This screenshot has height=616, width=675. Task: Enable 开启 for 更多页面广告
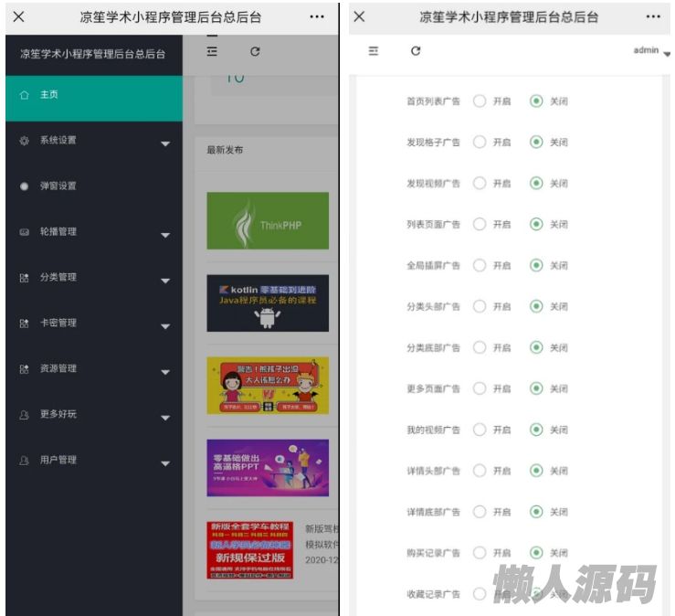pyautogui.click(x=480, y=388)
